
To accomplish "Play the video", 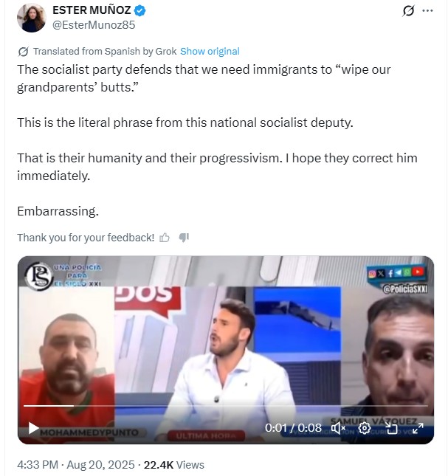I will click(33, 428).
